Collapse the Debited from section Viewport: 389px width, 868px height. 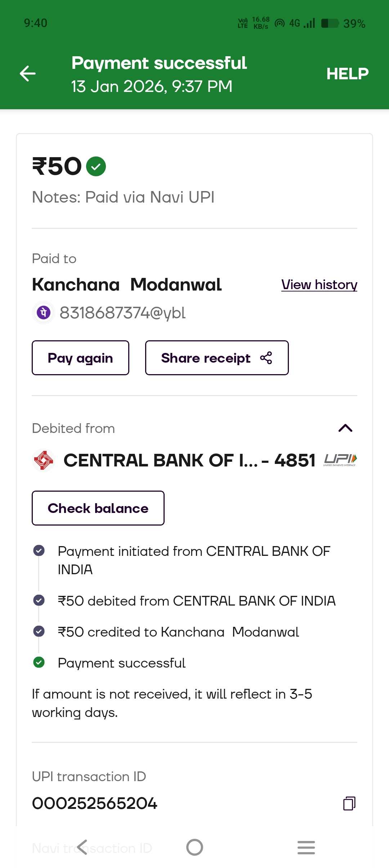pos(345,428)
